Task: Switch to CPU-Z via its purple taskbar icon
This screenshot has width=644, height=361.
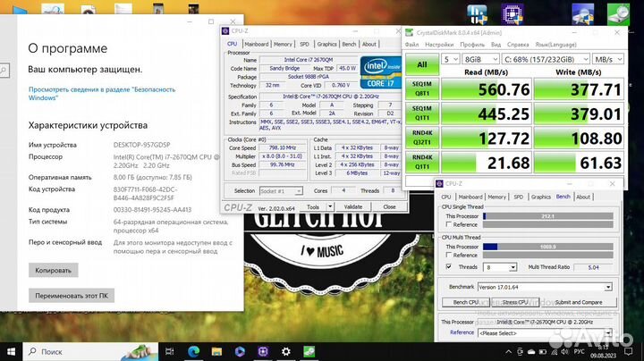Action: tap(263, 351)
